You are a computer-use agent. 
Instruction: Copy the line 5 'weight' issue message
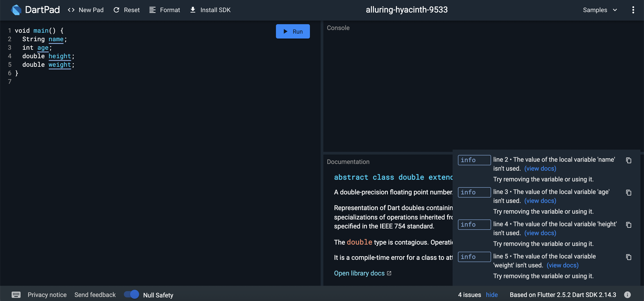click(629, 257)
